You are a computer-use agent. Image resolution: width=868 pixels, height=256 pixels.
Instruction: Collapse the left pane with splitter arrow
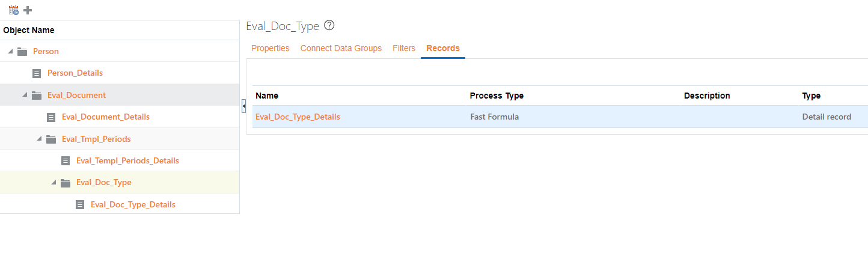tap(243, 106)
